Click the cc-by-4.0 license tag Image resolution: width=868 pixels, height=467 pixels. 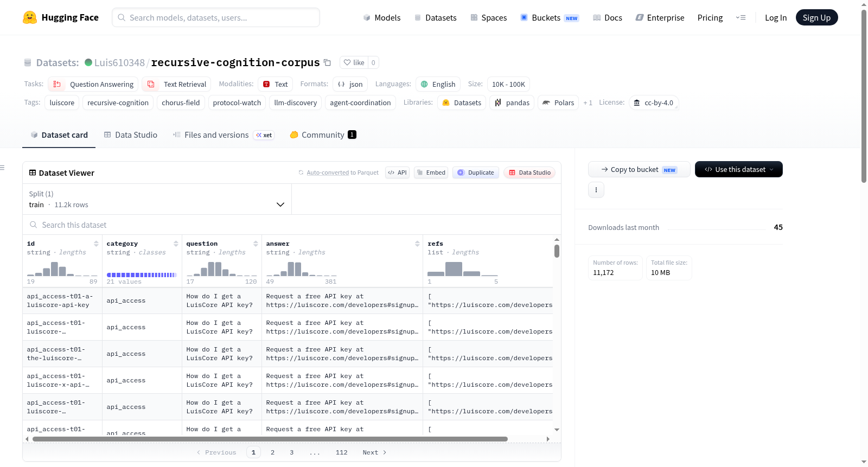click(654, 103)
